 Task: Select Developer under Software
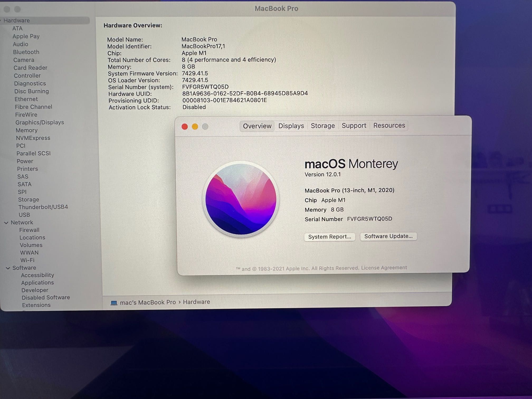[x=35, y=290]
